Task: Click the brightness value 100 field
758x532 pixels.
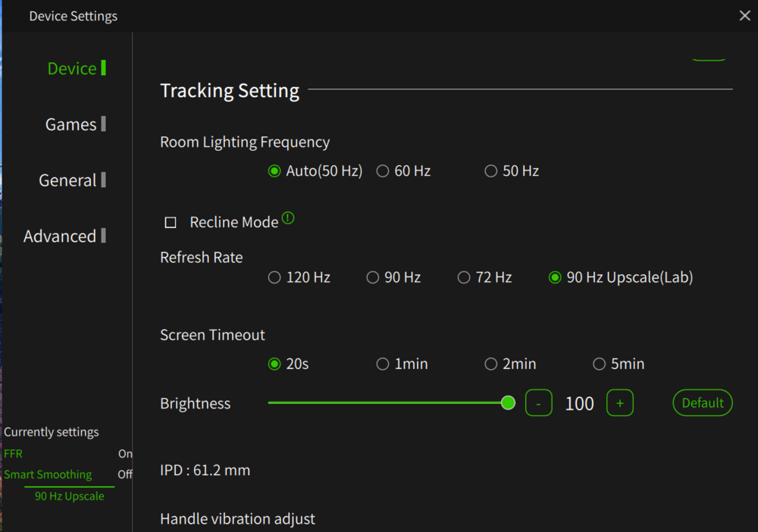Action: tap(579, 404)
